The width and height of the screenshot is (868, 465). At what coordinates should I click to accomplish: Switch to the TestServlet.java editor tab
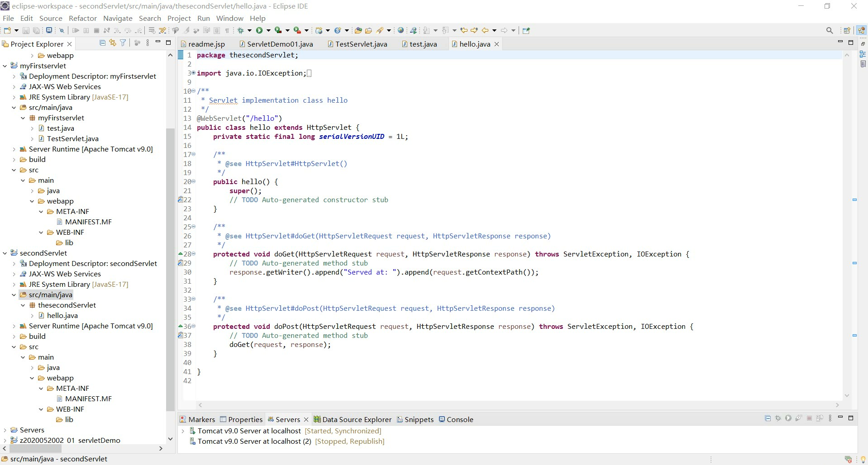(358, 44)
